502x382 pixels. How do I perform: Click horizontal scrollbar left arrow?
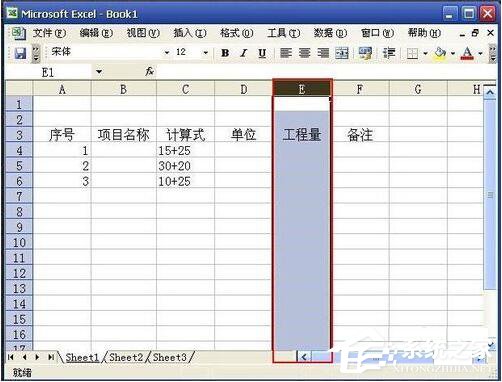click(x=304, y=357)
